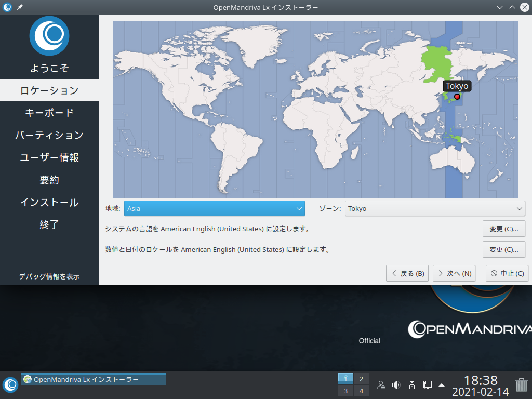532x399 pixels.
Task: Select the ようこそ step in the sidebar
Action: click(49, 68)
